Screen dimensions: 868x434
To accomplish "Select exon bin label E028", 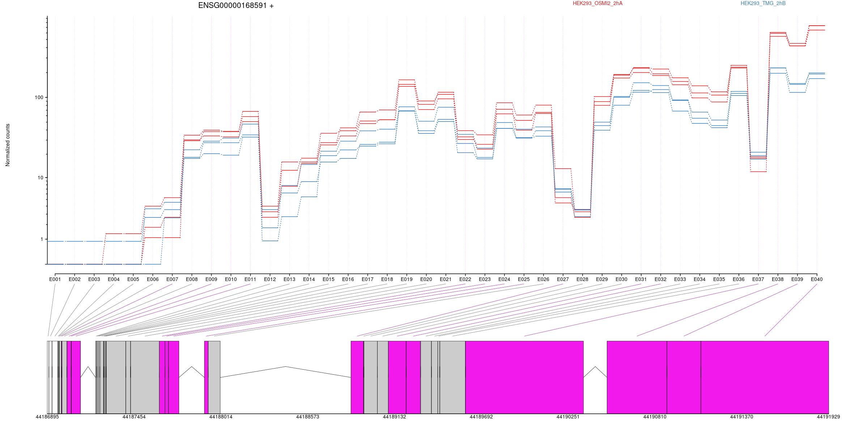I will click(x=582, y=279).
